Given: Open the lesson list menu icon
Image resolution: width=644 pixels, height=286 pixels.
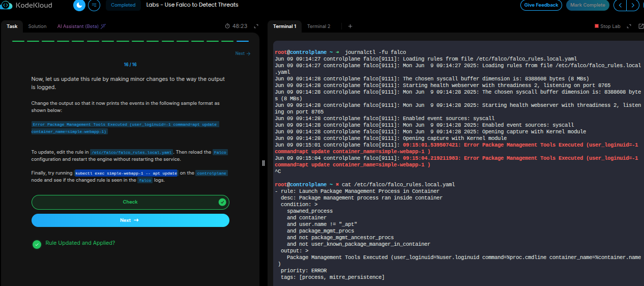Looking at the screenshot, I should coord(94,5).
